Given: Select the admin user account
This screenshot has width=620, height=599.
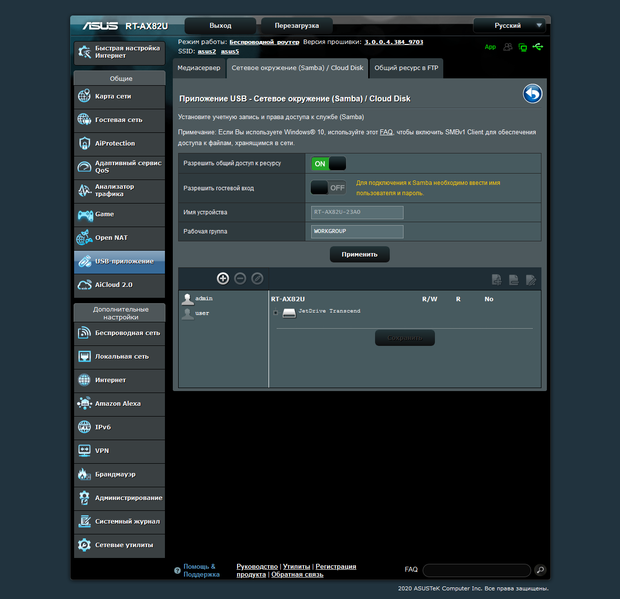Looking at the screenshot, I should coord(198,299).
